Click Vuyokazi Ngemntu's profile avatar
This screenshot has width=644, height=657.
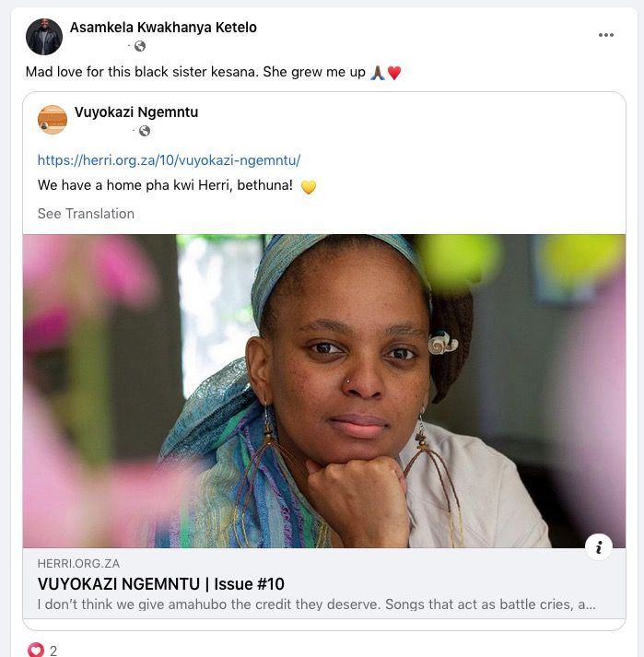click(x=53, y=120)
